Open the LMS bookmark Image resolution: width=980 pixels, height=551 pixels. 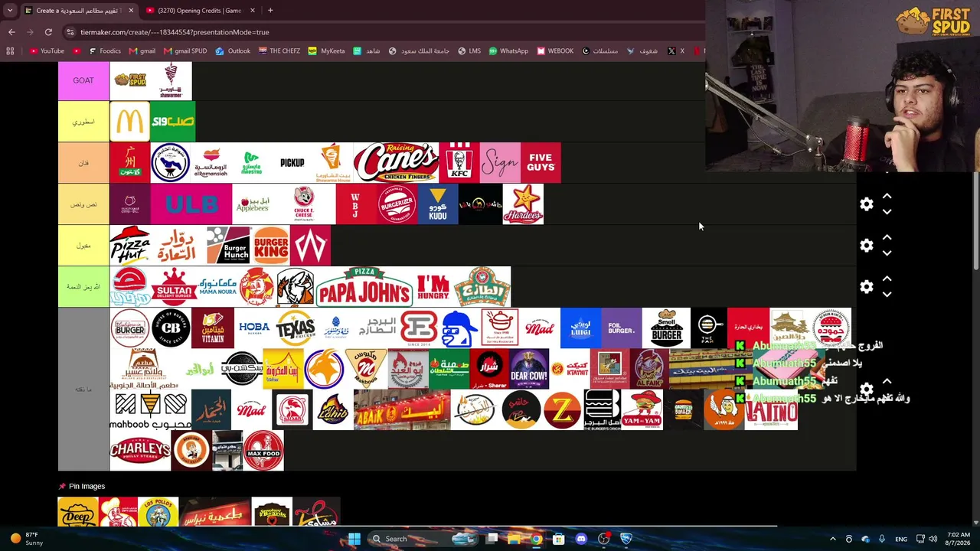(469, 51)
